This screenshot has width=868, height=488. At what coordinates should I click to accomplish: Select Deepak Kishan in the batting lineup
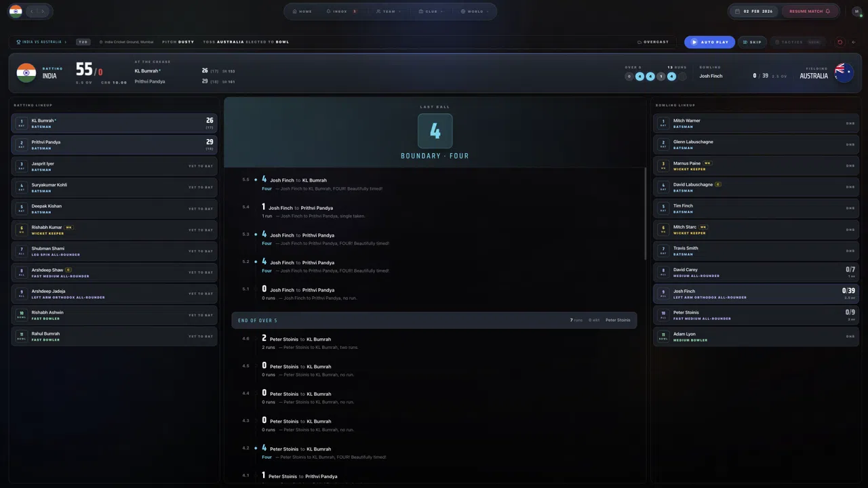point(115,209)
